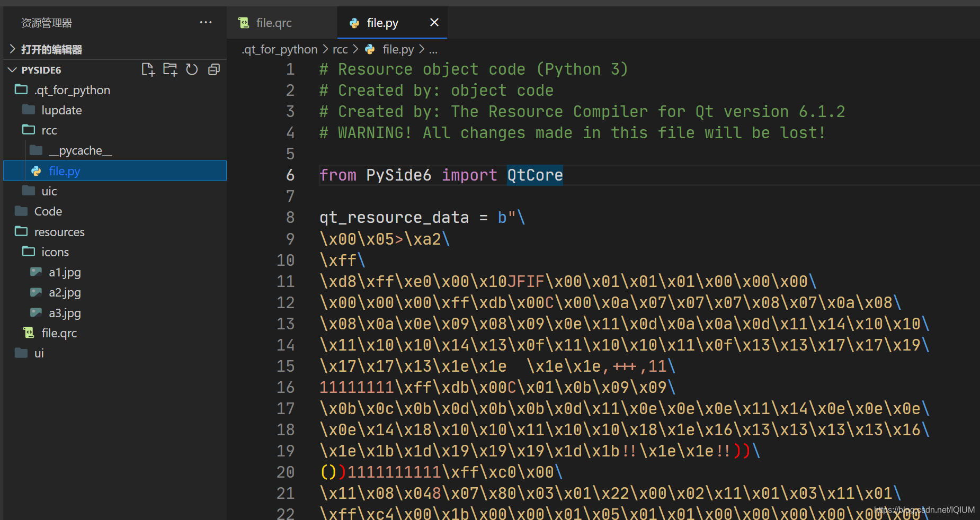
Task: Click the rcc breadcrumb segment
Action: pyautogui.click(x=340, y=49)
